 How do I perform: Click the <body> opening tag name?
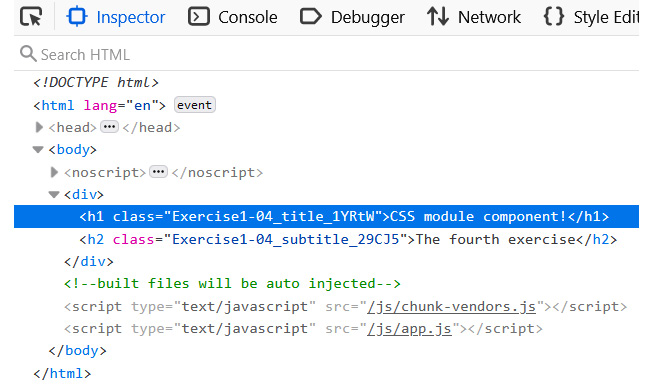pyautogui.click(x=73, y=149)
